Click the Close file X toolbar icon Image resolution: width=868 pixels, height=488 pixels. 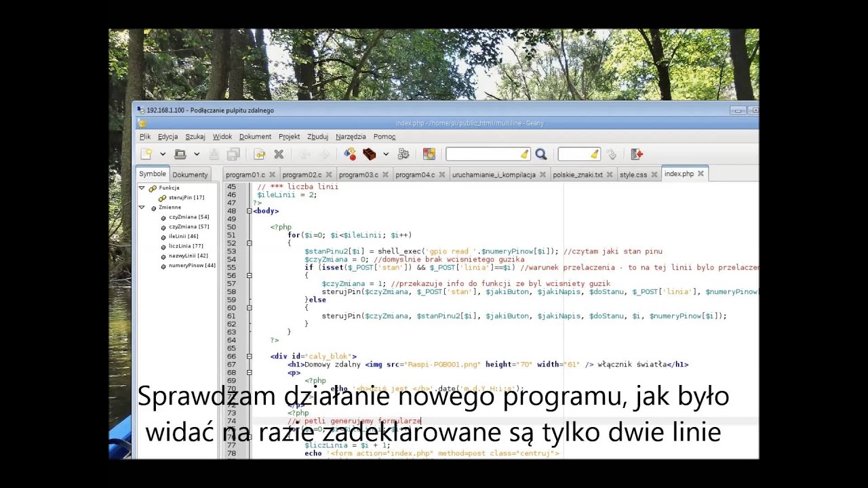(x=279, y=155)
